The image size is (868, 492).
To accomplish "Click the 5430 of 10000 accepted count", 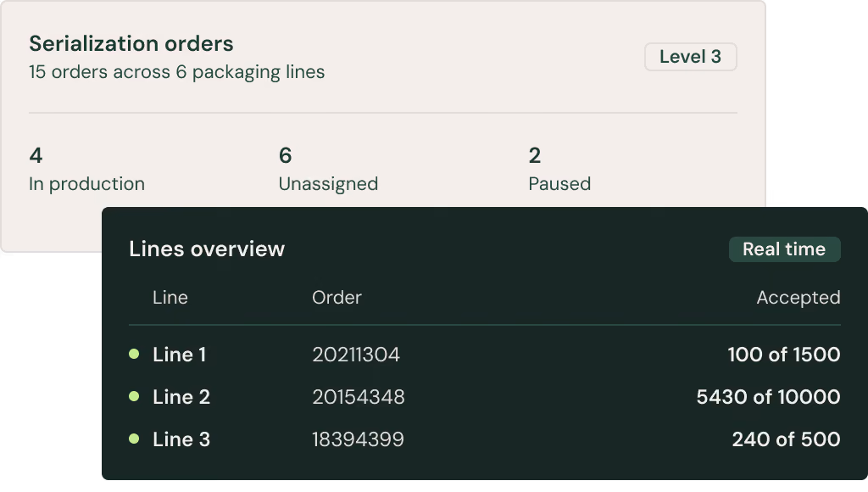I will [768, 397].
